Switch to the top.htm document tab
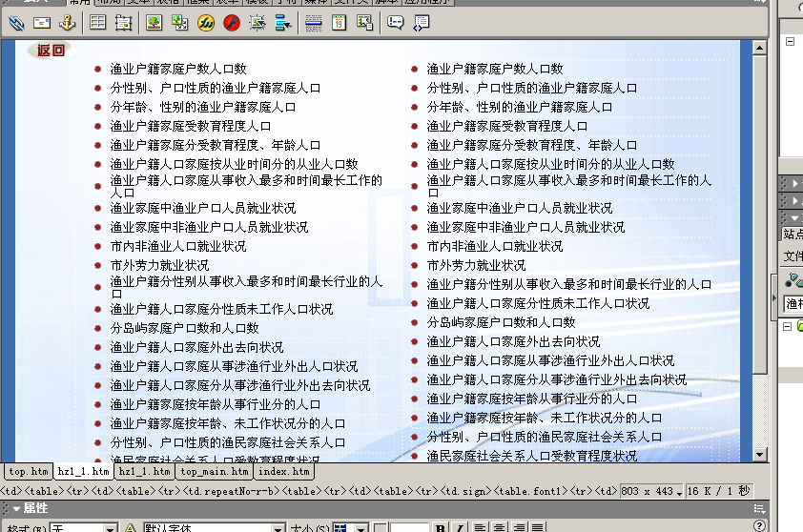This screenshot has height=532, width=803. point(28,471)
